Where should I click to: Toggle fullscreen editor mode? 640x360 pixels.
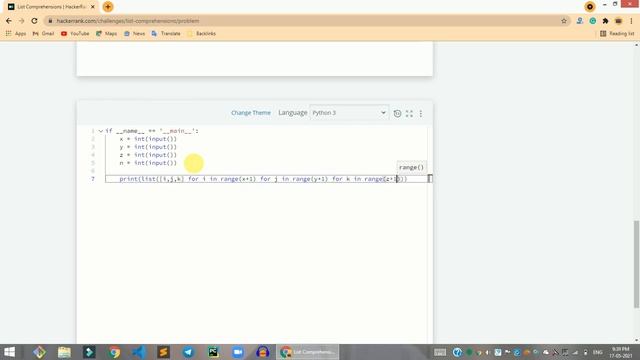click(x=409, y=113)
